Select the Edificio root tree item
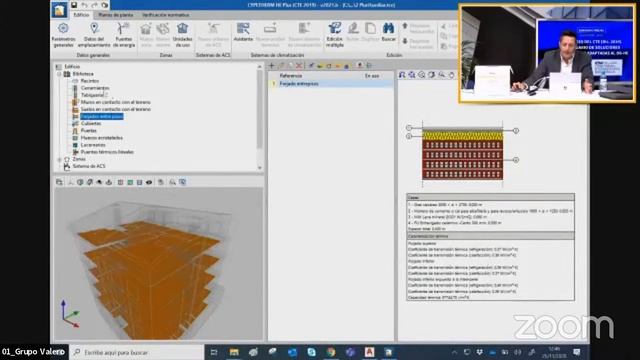 [x=72, y=67]
